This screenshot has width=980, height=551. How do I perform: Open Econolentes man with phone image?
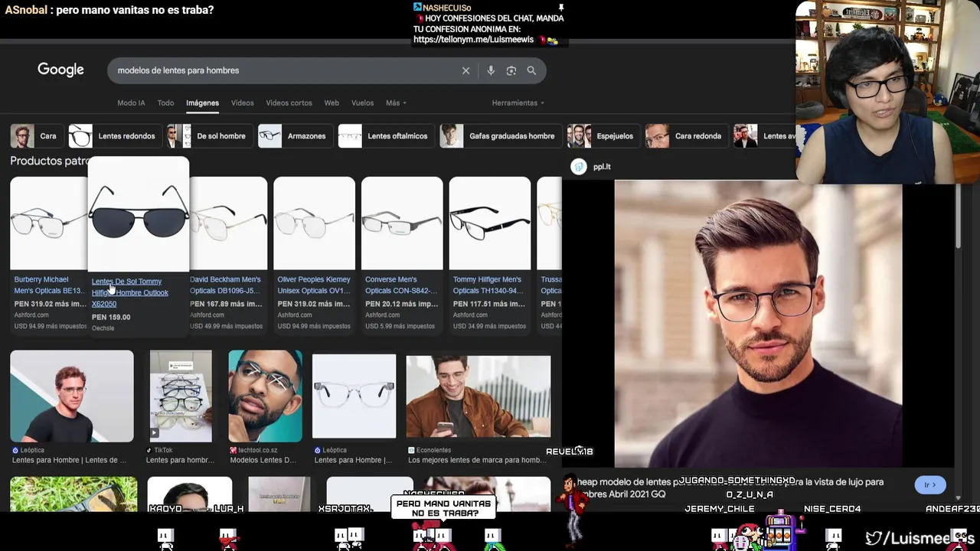click(x=479, y=396)
